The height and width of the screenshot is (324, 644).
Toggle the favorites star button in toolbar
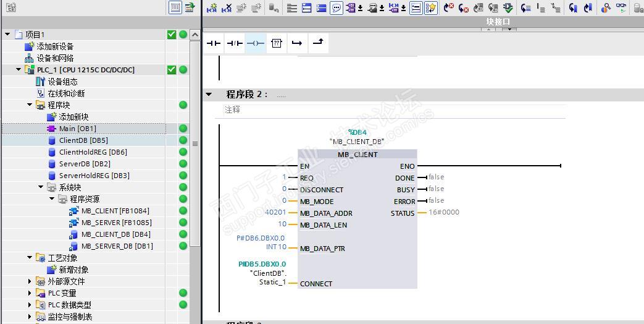click(x=431, y=7)
